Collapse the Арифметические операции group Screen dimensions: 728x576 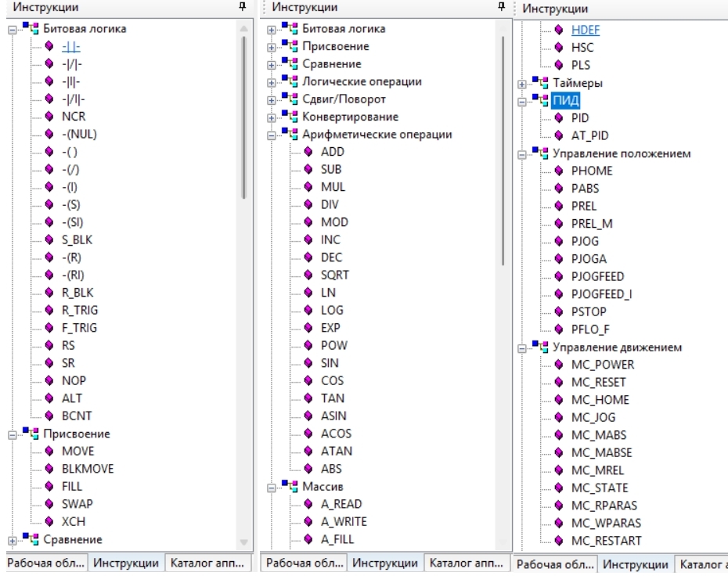coord(272,136)
